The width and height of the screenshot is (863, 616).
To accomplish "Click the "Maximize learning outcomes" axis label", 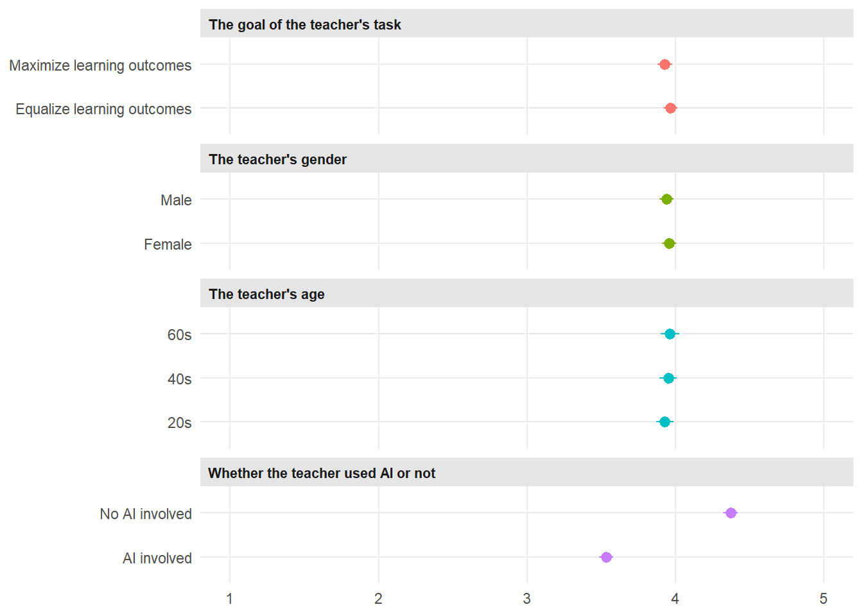I will 100,65.
